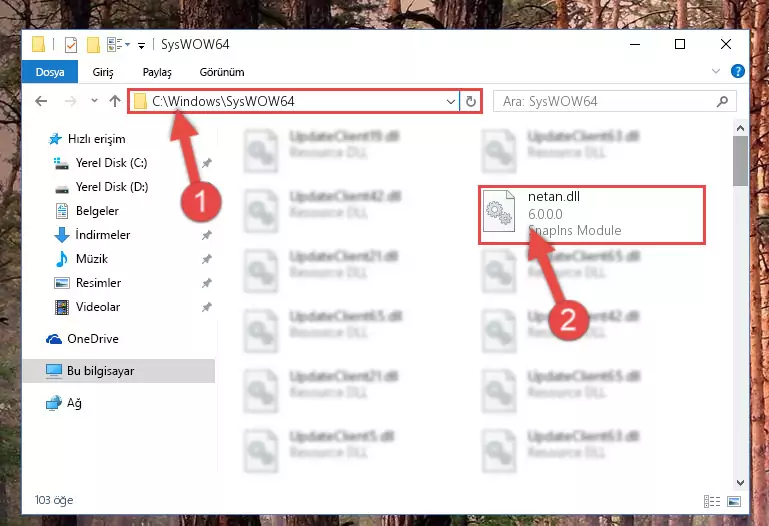Click pin icon next to İndirmeler
769x526 pixels.
pyautogui.click(x=206, y=235)
